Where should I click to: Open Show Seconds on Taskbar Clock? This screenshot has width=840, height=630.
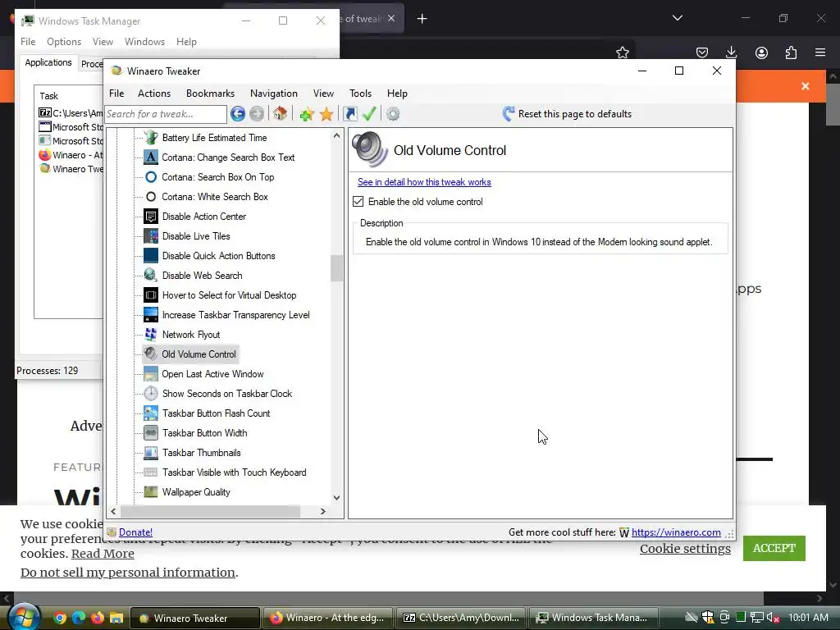pos(227,394)
